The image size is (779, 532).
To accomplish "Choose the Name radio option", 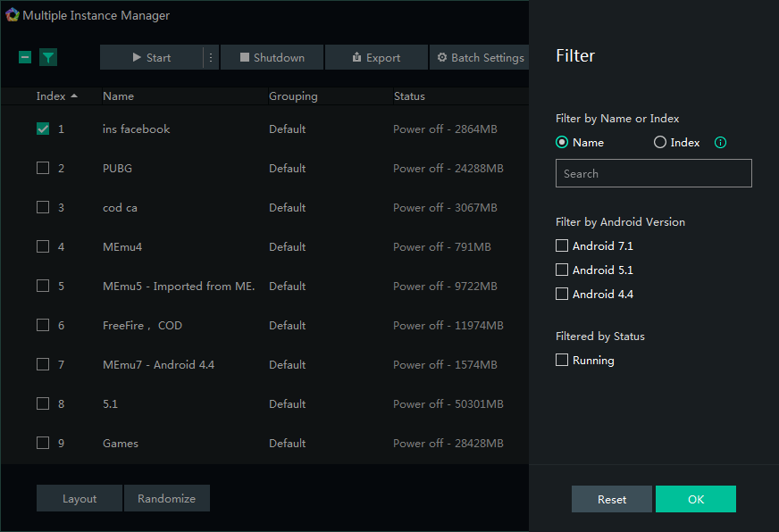I will [562, 142].
